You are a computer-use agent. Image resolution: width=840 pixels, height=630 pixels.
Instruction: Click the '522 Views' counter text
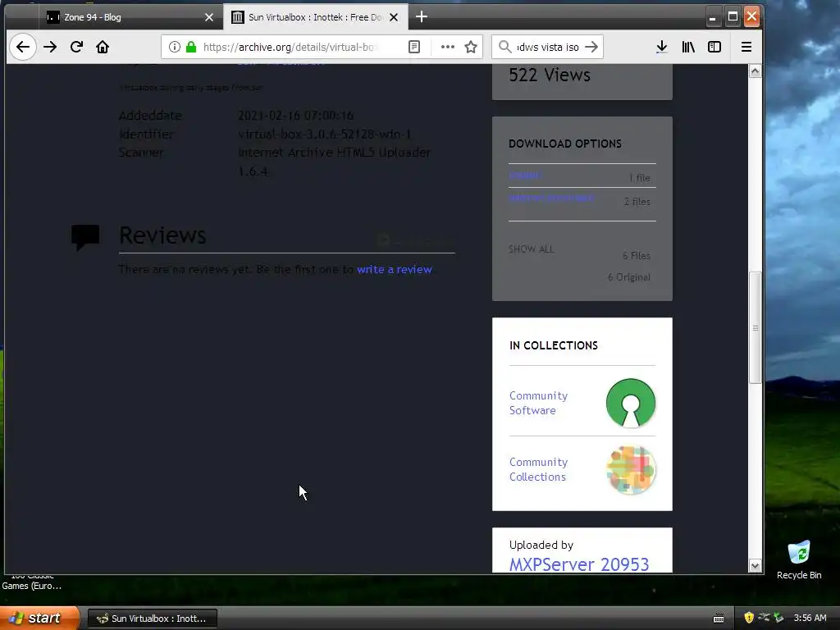550,75
